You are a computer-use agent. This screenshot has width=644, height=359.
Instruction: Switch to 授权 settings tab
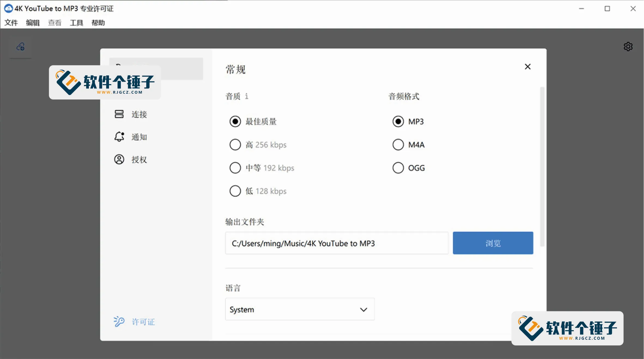coord(156,159)
